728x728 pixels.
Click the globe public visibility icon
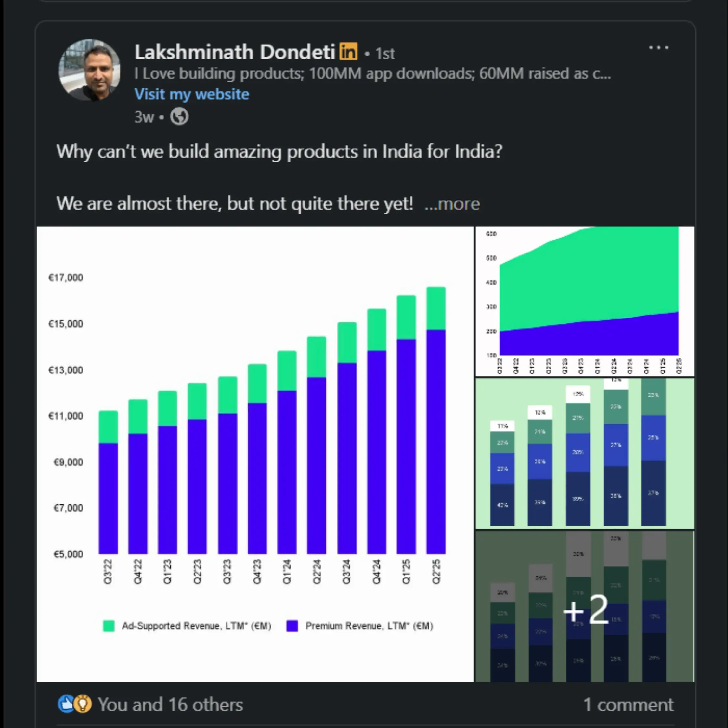click(179, 117)
